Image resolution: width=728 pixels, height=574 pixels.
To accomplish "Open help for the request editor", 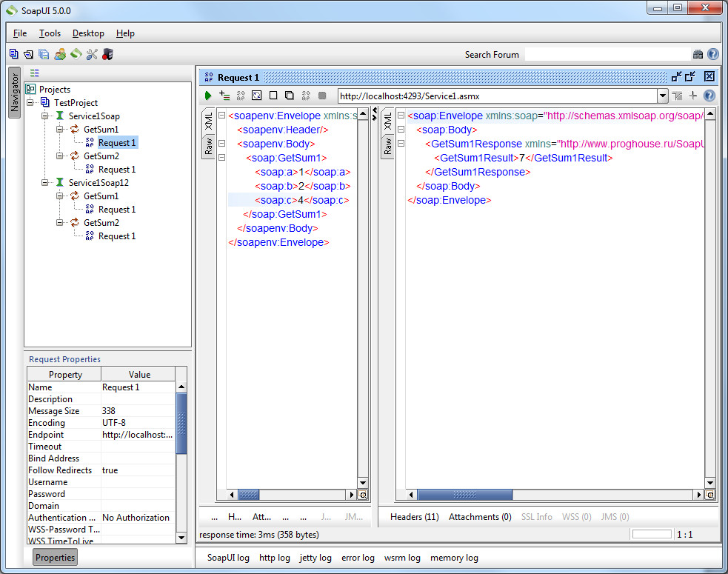I will coord(709,96).
